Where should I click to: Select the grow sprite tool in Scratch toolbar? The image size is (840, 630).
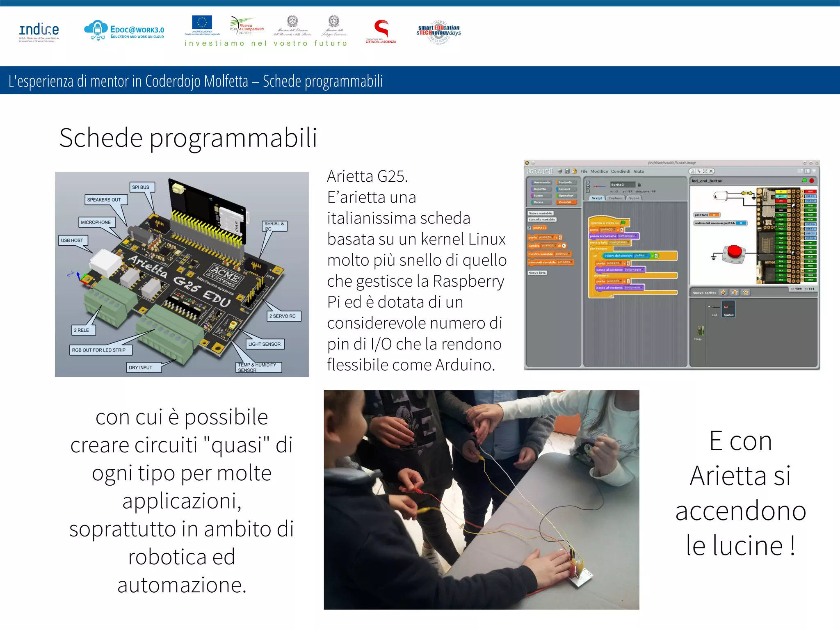point(705,171)
